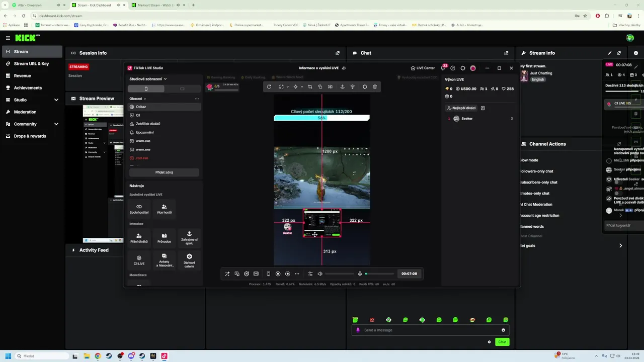The image size is (644, 362).
Task: Click the Kick Stream Preview thumbnail
Action: pyautogui.click(x=103, y=174)
